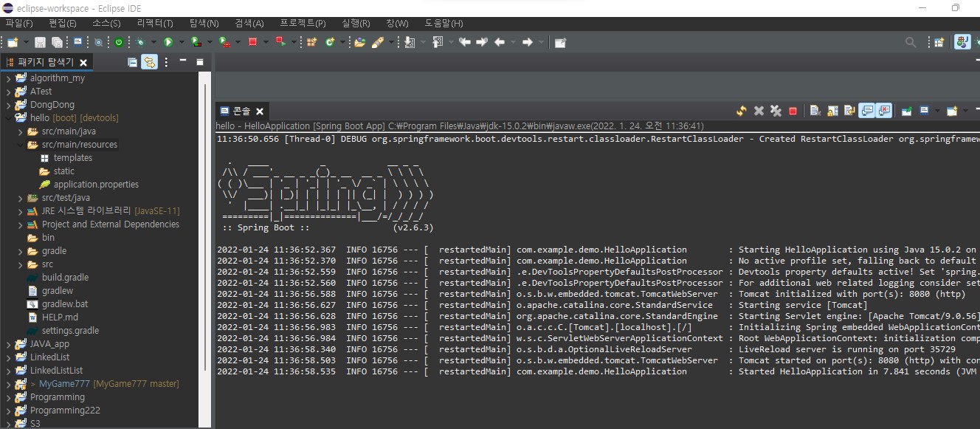The height and width of the screenshot is (429, 980).
Task: Expand the algorithm_my project
Action: click(x=9, y=78)
